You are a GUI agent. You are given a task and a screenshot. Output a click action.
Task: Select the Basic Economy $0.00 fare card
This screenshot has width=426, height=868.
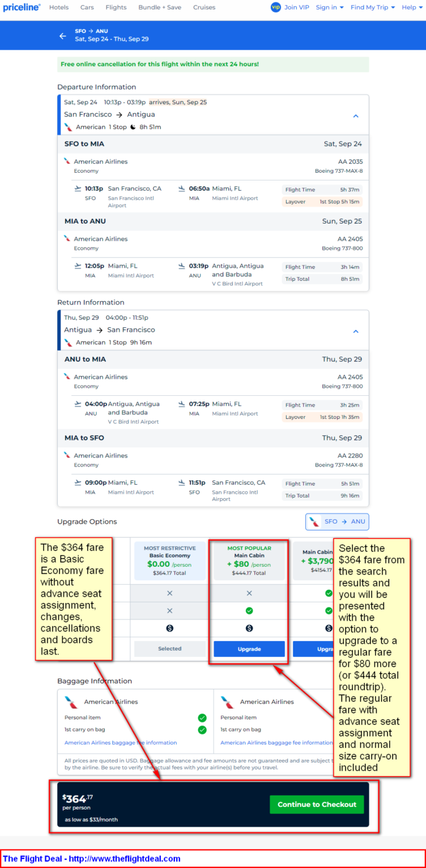pyautogui.click(x=170, y=561)
